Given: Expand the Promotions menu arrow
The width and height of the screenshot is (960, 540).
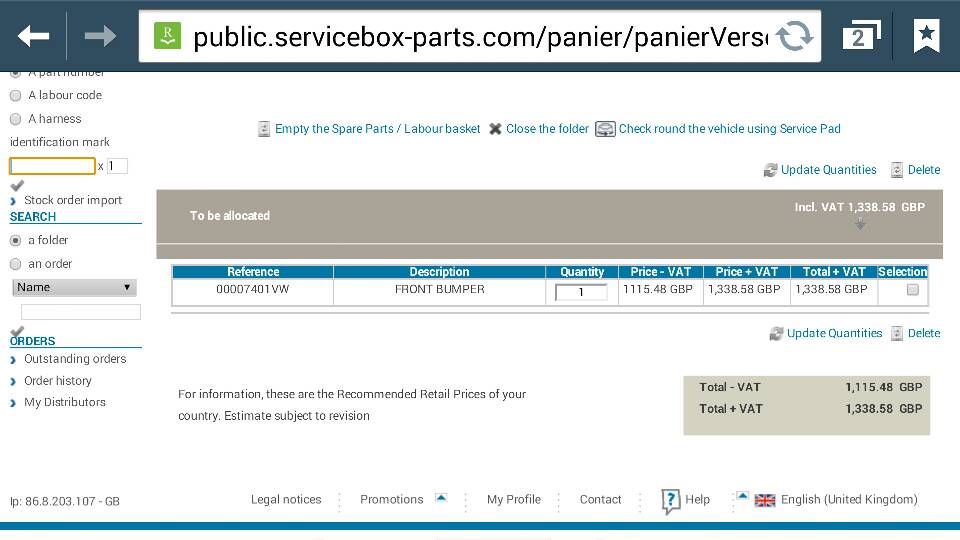Looking at the screenshot, I should click(441, 497).
